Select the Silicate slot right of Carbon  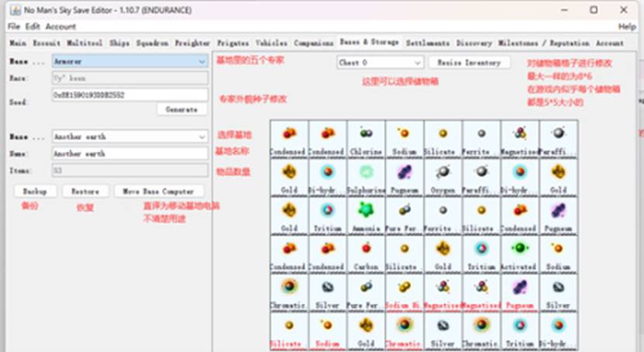tap(405, 254)
